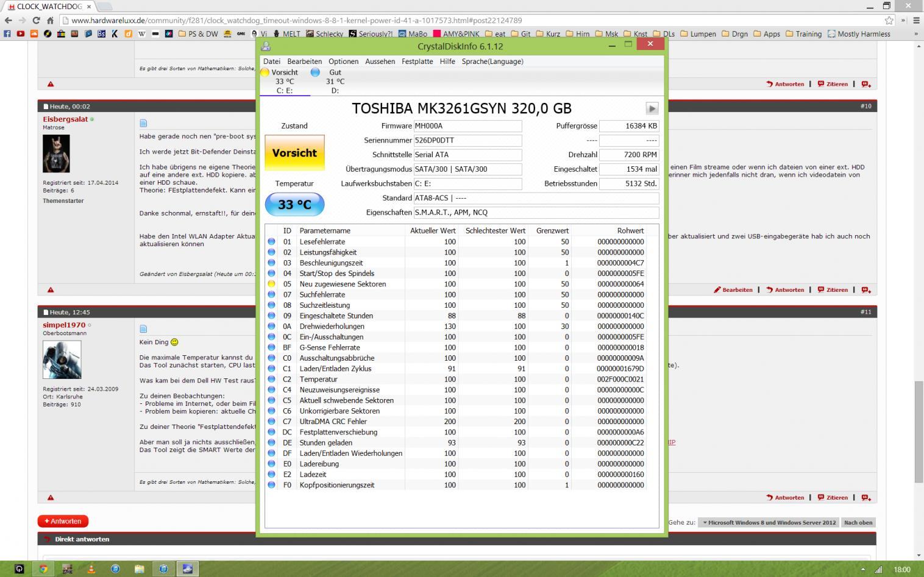The width and height of the screenshot is (924, 577).
Task: Open the Lumpen bookmark folder
Action: [x=698, y=34]
